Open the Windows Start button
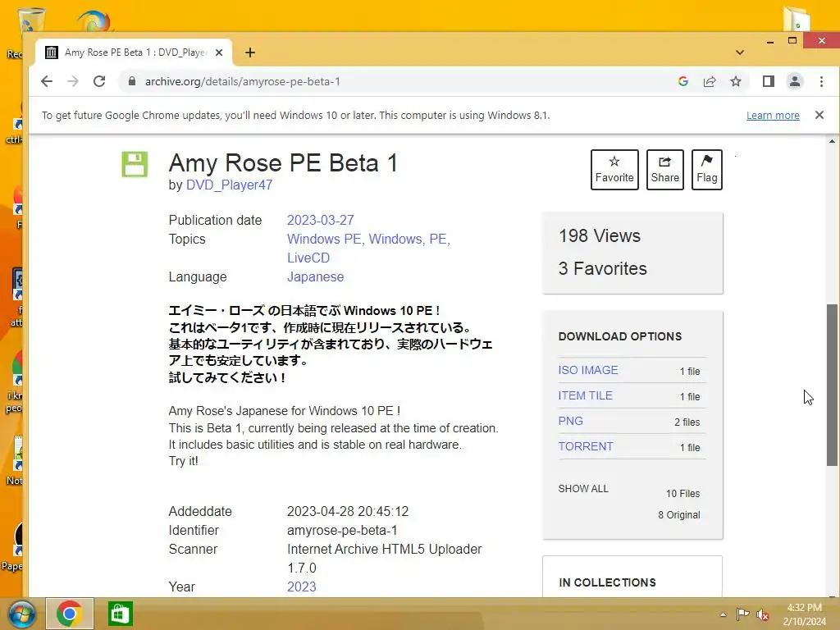 click(x=21, y=614)
